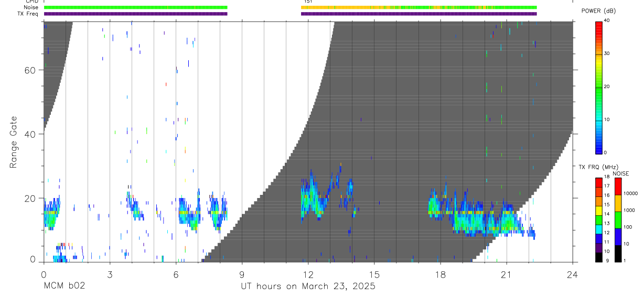
Task: Click the 20 label on POWER scale
Action: click(x=607, y=87)
